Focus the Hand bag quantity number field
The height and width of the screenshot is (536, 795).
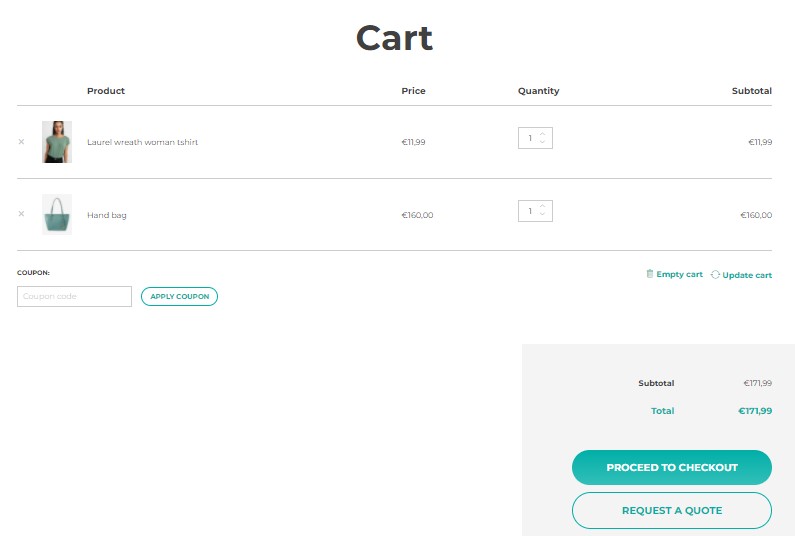(x=529, y=211)
